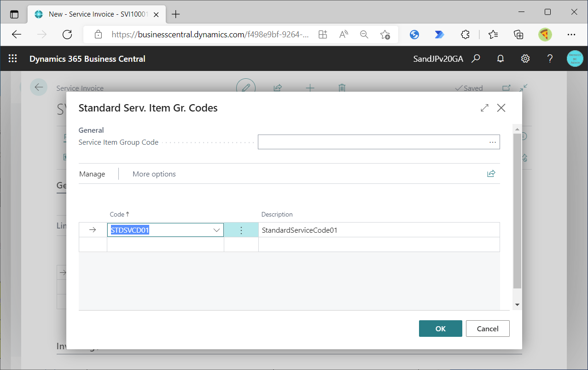588x370 pixels.
Task: Open the Help question mark
Action: pos(550,59)
